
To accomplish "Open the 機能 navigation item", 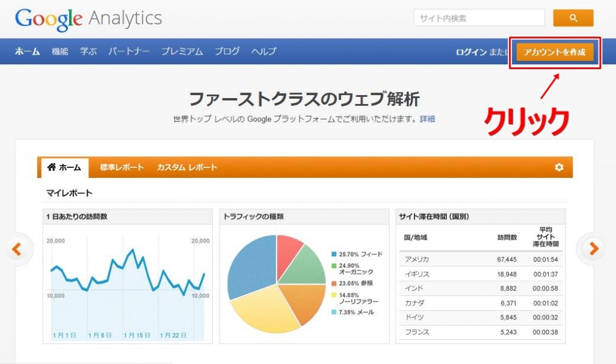I will pyautogui.click(x=60, y=52).
